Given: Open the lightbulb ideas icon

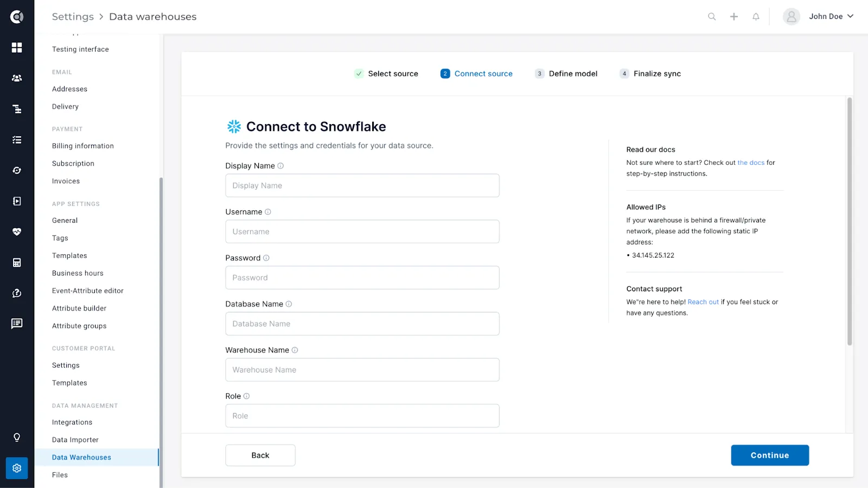Looking at the screenshot, I should click(17, 438).
